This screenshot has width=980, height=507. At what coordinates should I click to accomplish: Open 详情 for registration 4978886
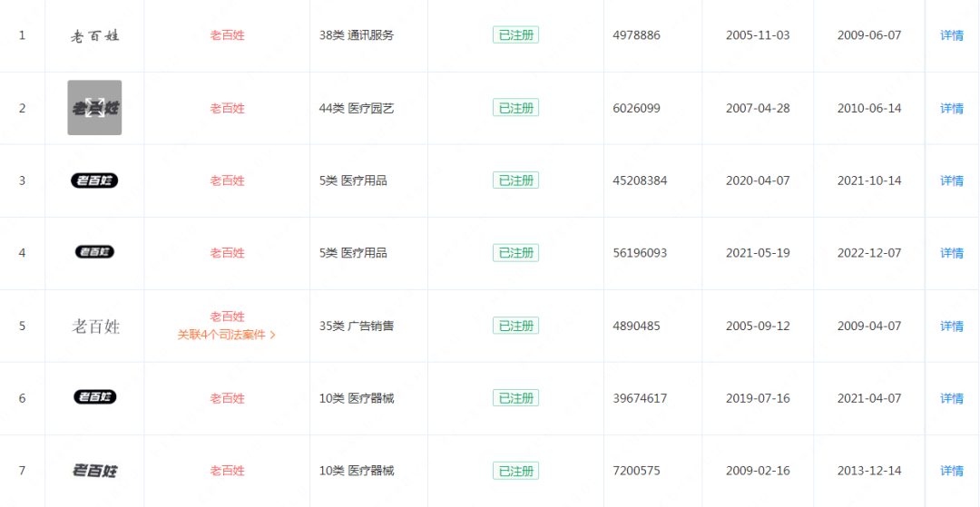pyautogui.click(x=952, y=35)
